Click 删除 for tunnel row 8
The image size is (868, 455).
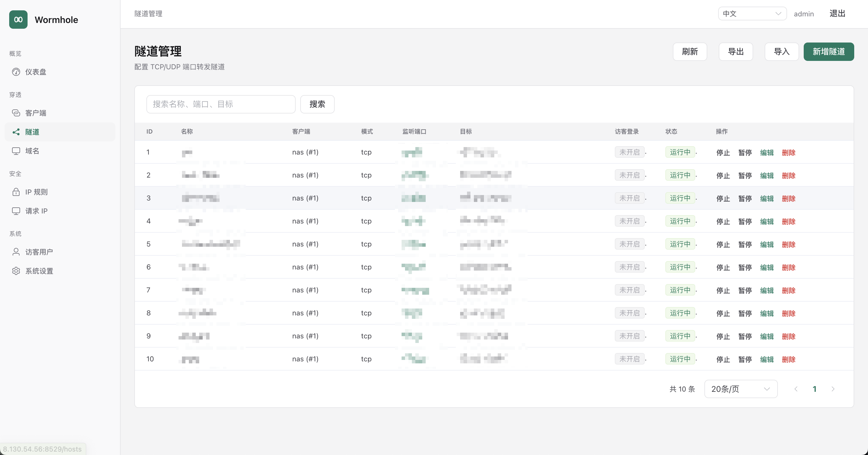[788, 313]
